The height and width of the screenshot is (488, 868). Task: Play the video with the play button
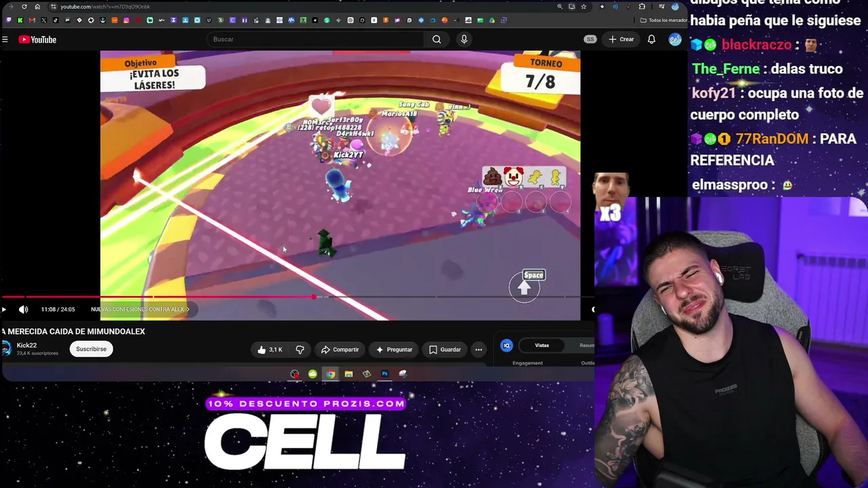tap(4, 310)
